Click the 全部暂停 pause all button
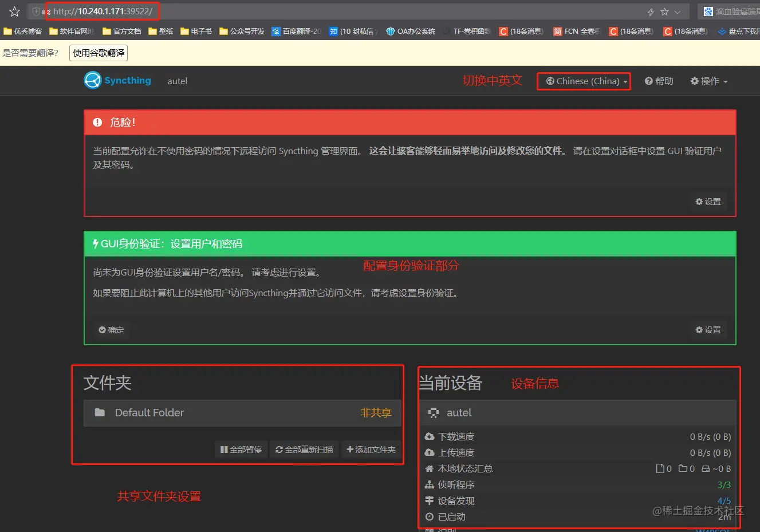 [241, 450]
